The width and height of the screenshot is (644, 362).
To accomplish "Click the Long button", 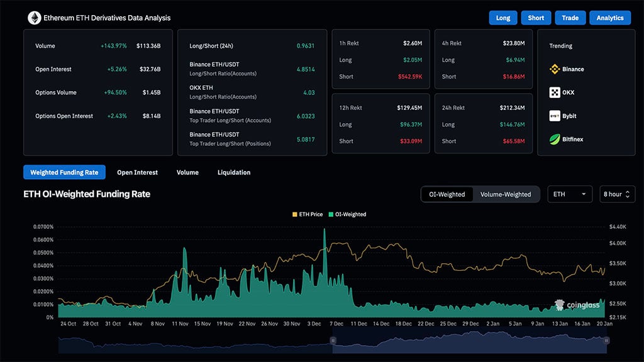I will tap(503, 18).
